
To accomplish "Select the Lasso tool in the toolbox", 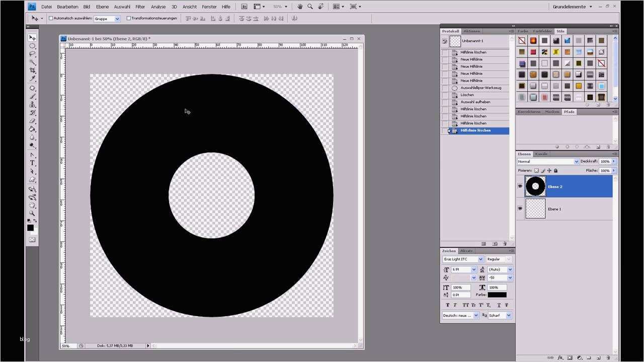I will click(32, 54).
